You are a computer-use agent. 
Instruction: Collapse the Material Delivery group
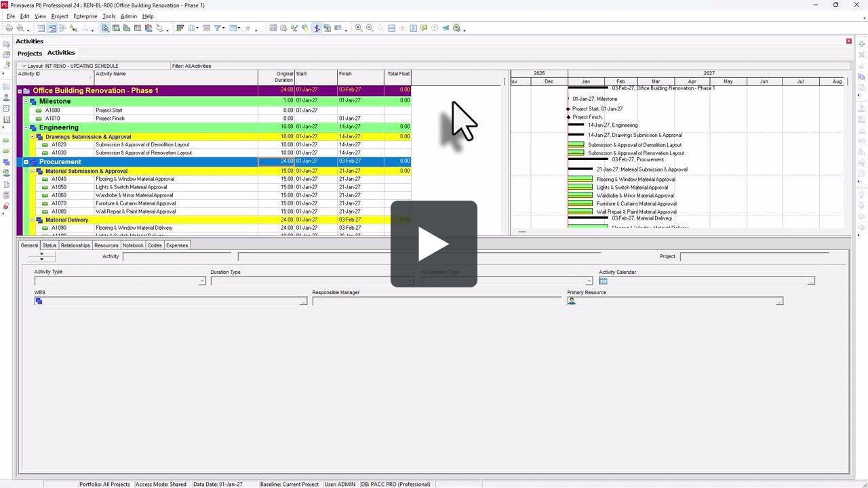point(33,220)
